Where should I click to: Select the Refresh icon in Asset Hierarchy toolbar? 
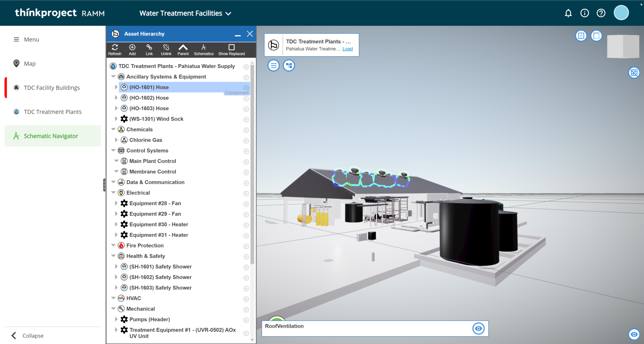click(x=115, y=49)
